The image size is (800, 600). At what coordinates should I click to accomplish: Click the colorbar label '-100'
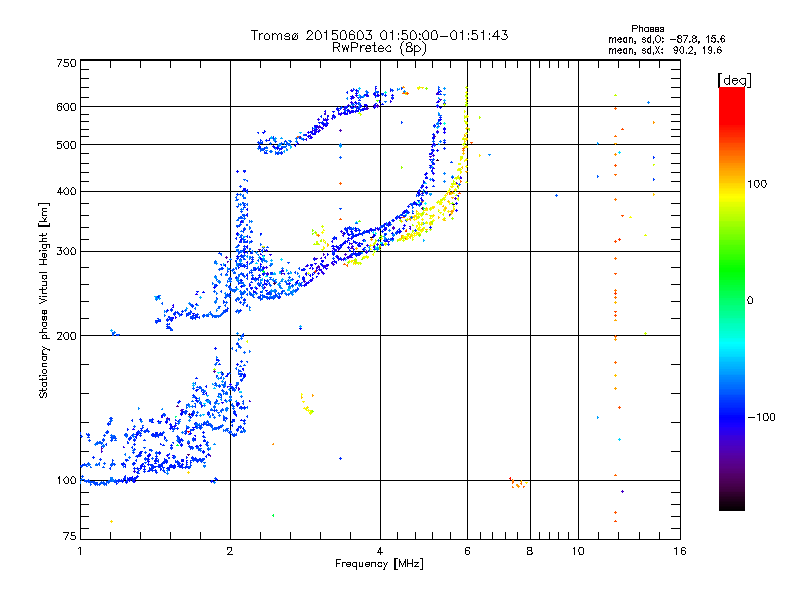coord(762,417)
